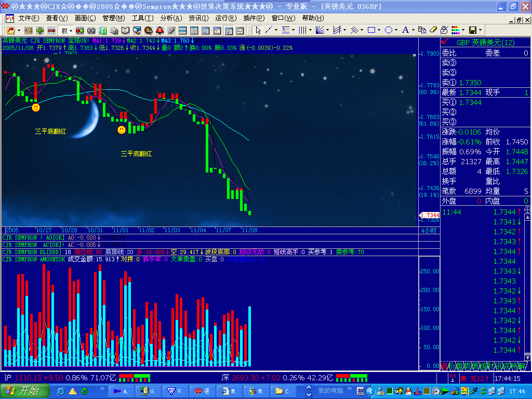The width and height of the screenshot is (532, 399).
Task: Click the open folder toolbar icon
Action: click(x=11, y=31)
